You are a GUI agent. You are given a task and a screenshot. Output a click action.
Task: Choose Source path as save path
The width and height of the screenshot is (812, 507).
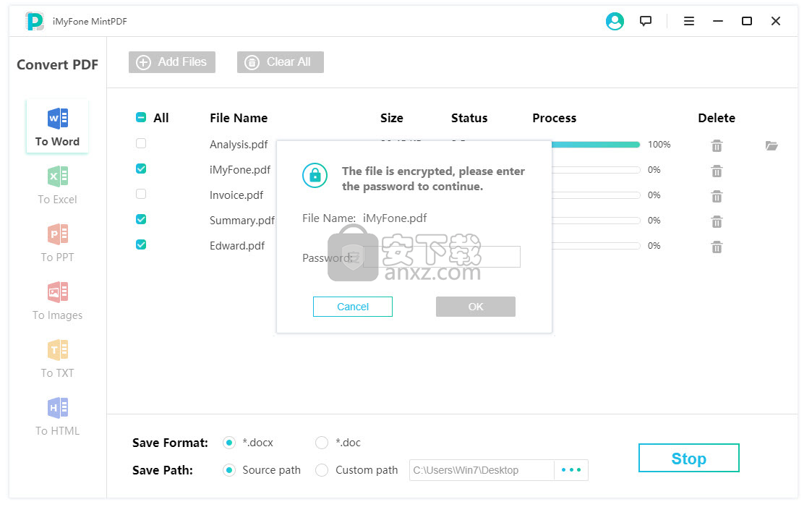(x=229, y=470)
